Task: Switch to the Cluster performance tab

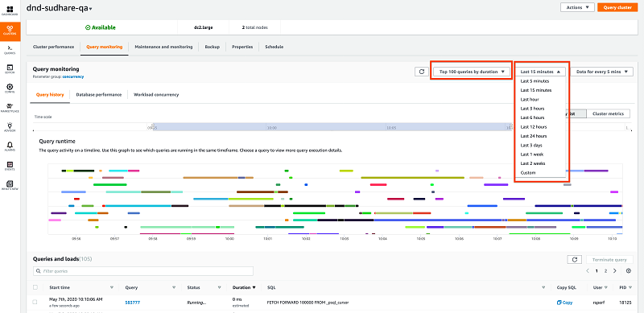Action: (x=53, y=47)
